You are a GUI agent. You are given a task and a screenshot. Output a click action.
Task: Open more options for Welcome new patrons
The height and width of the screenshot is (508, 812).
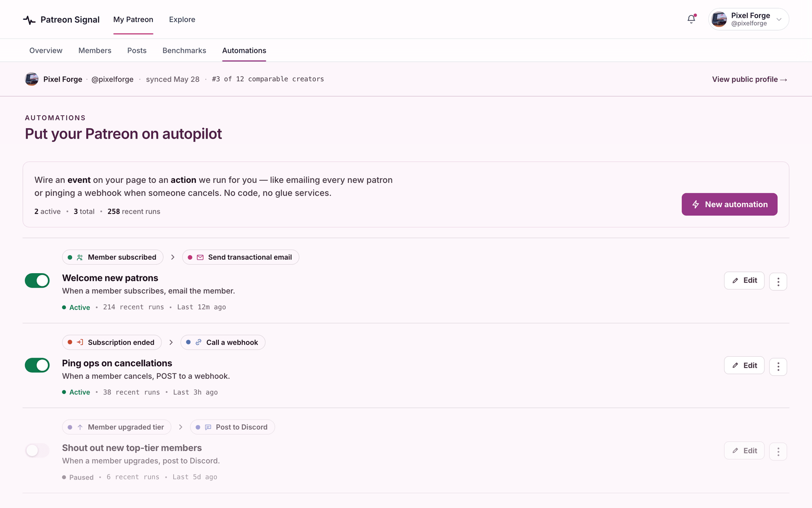[x=778, y=281]
